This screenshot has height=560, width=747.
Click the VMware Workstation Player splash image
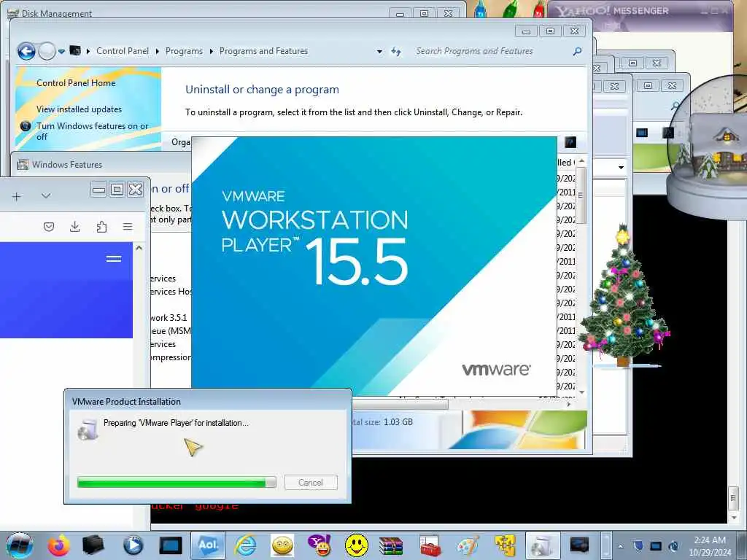[x=374, y=265]
